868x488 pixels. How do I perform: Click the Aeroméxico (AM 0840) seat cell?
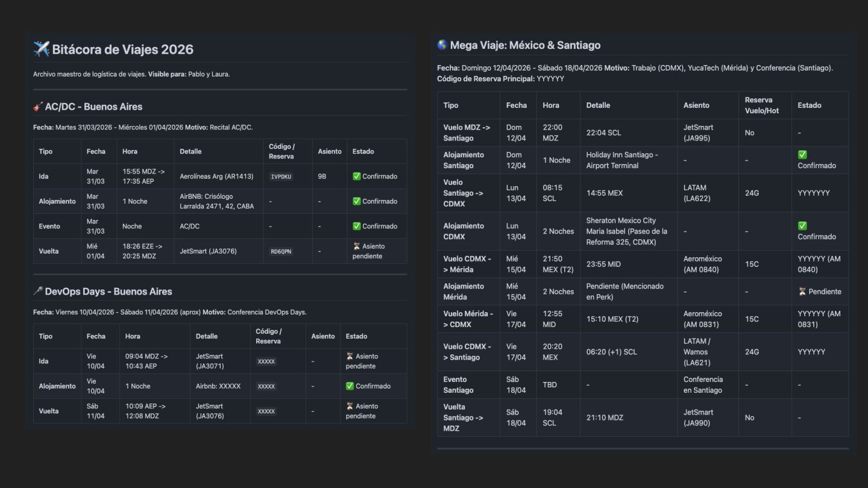click(703, 264)
